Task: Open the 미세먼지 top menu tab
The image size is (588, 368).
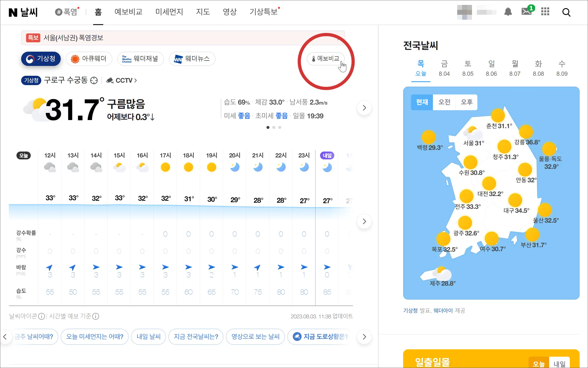Action: [169, 12]
